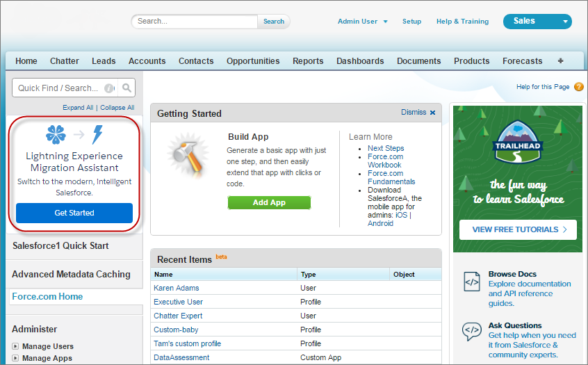Click the Android download link

(380, 223)
